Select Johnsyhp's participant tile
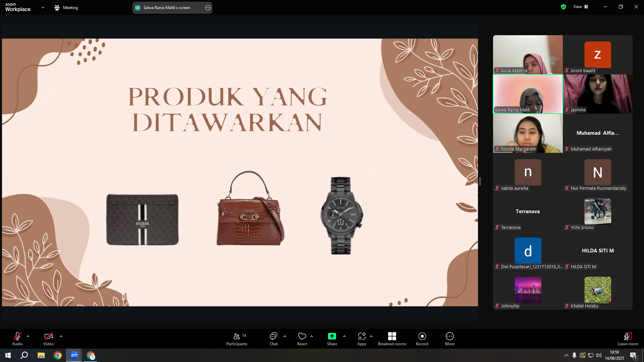This screenshot has height=362, width=644. tap(528, 290)
